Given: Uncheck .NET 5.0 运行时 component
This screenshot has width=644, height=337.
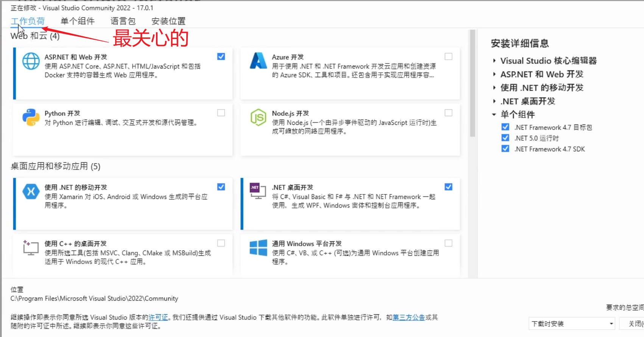Looking at the screenshot, I should (505, 138).
